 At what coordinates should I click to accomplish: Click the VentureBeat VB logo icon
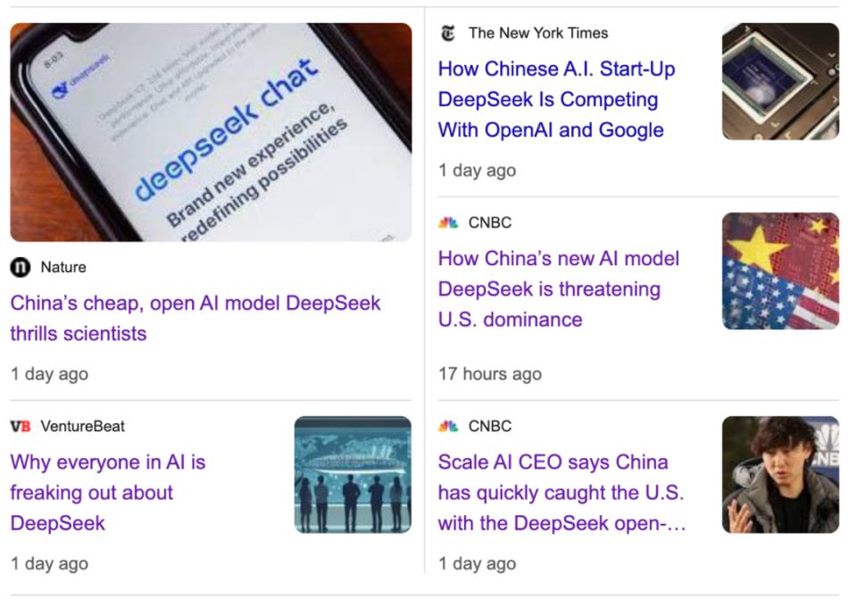21,426
